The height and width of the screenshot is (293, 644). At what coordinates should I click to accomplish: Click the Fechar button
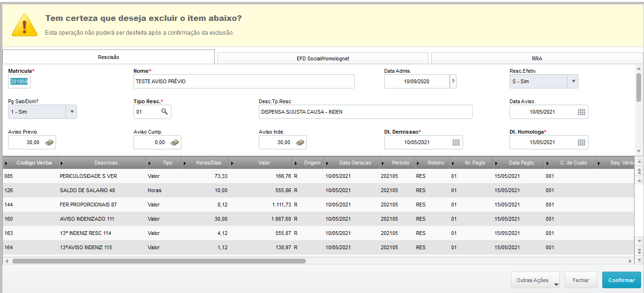(x=580, y=280)
